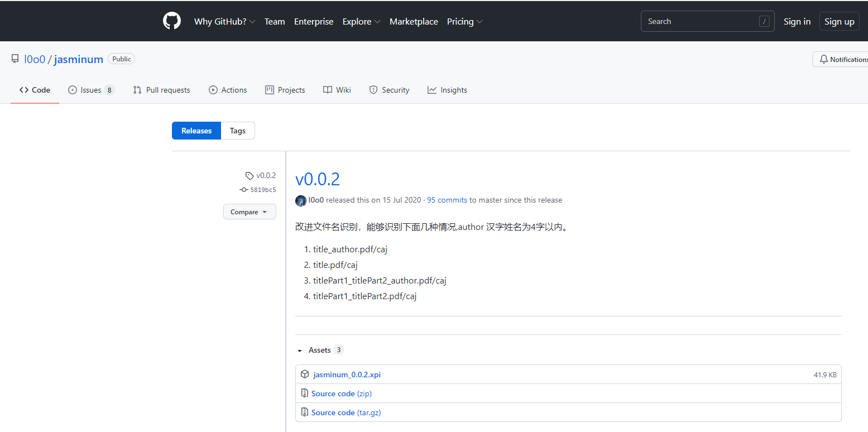Expand the Explore dropdown
The height and width of the screenshot is (432, 868).
point(361,21)
